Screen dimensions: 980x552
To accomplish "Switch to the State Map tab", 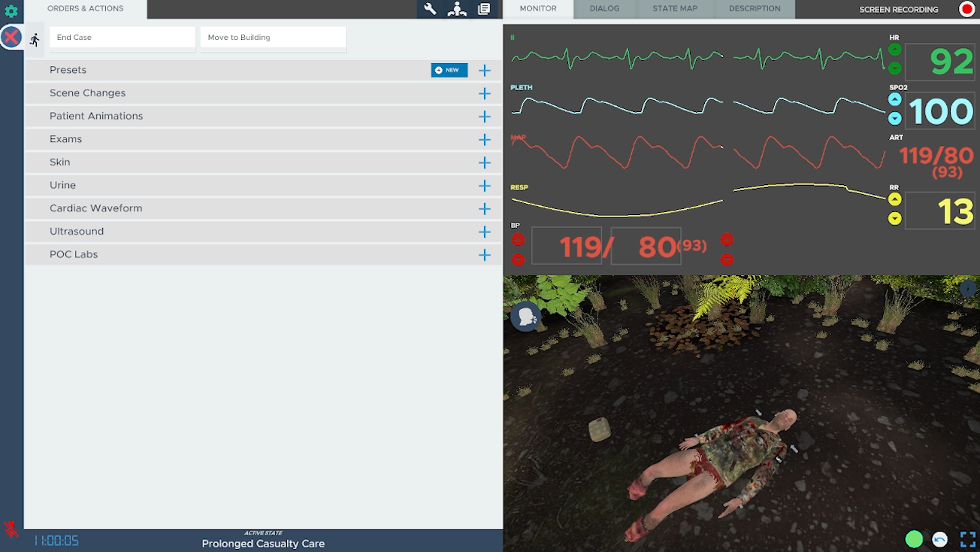I will tap(674, 9).
